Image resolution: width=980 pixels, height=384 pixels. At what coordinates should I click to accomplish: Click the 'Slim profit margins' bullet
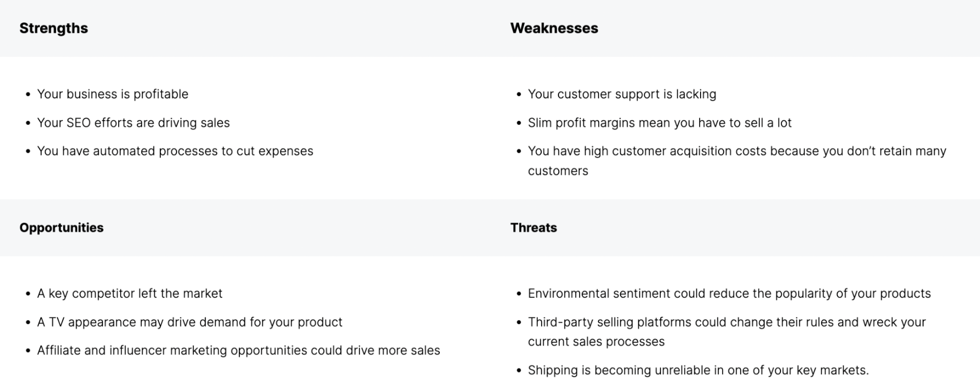tap(659, 122)
